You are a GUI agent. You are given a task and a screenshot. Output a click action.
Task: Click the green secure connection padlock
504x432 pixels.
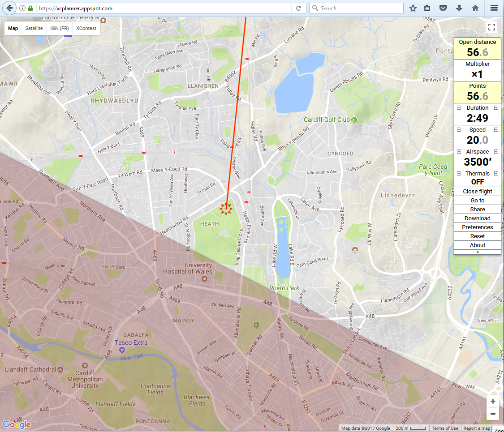[30, 8]
